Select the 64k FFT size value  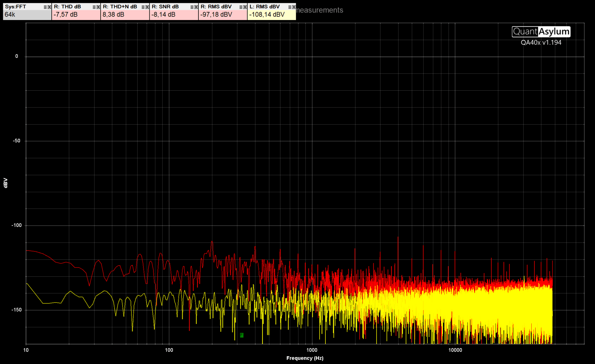[10, 15]
